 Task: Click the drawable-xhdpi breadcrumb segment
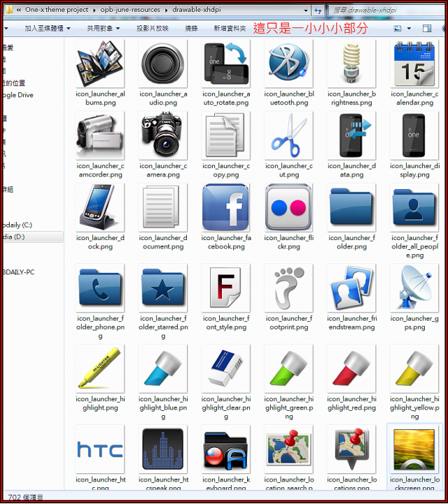click(x=197, y=10)
